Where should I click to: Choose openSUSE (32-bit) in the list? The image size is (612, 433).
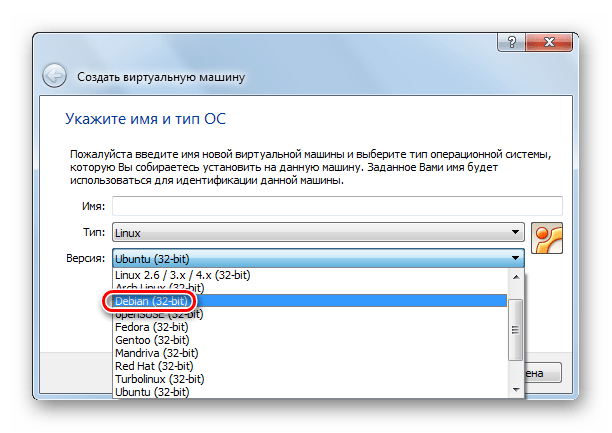point(160,313)
